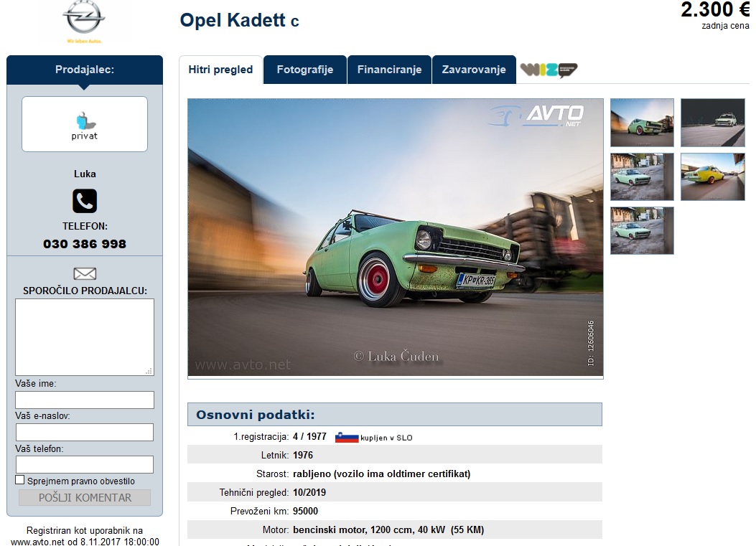Click the TELEFON label
The width and height of the screenshot is (756, 546).
point(85,226)
